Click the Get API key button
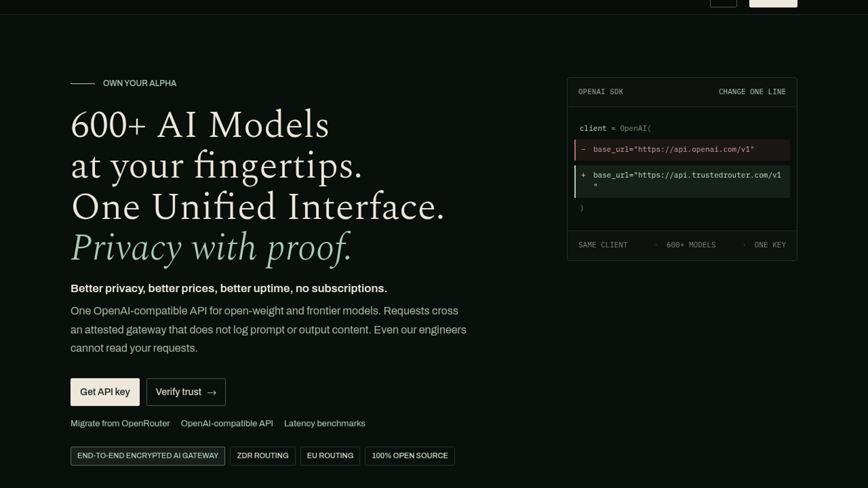This screenshot has height=488, width=868. 105,392
